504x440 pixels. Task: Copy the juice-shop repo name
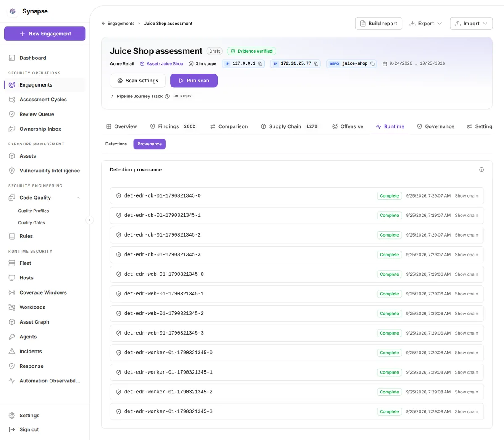372,64
